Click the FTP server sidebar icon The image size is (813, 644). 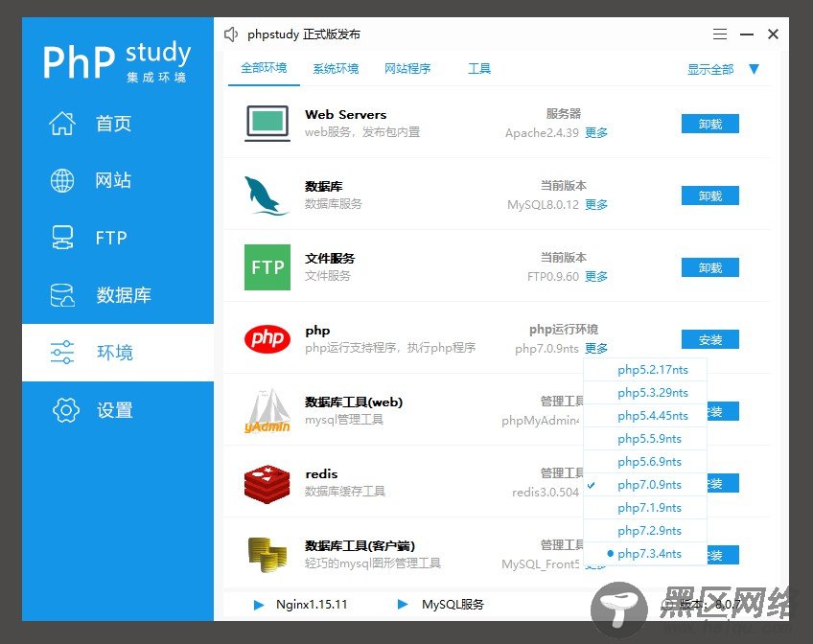click(x=62, y=238)
